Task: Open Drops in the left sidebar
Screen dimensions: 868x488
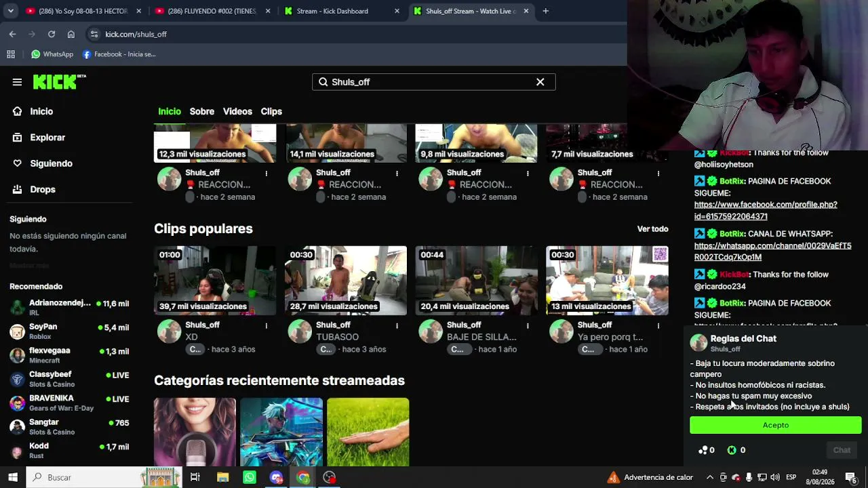Action: click(43, 189)
